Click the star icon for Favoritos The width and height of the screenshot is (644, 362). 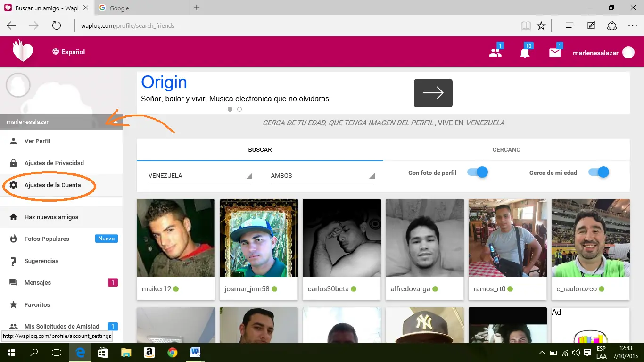(14, 304)
